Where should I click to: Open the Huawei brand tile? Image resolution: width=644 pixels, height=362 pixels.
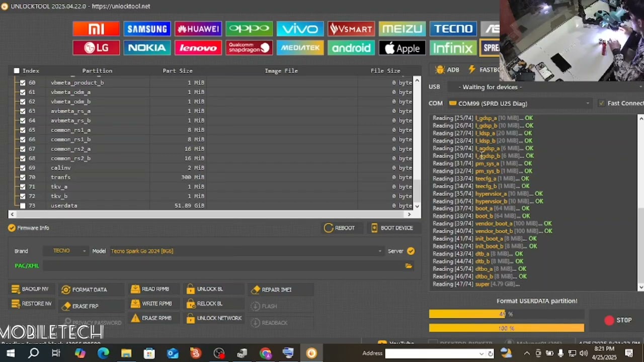pos(198,29)
